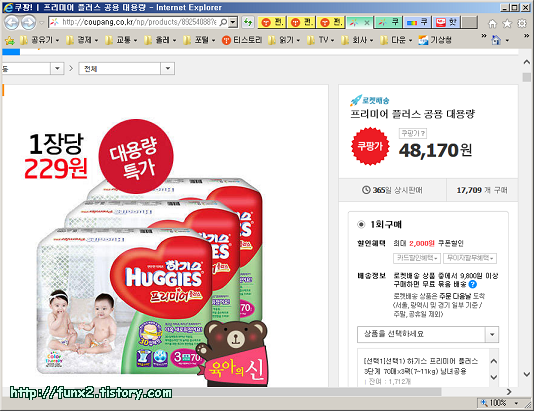This screenshot has width=534, height=411.
Task: Click the 17,709 개 구매 count
Action: pyautogui.click(x=482, y=190)
